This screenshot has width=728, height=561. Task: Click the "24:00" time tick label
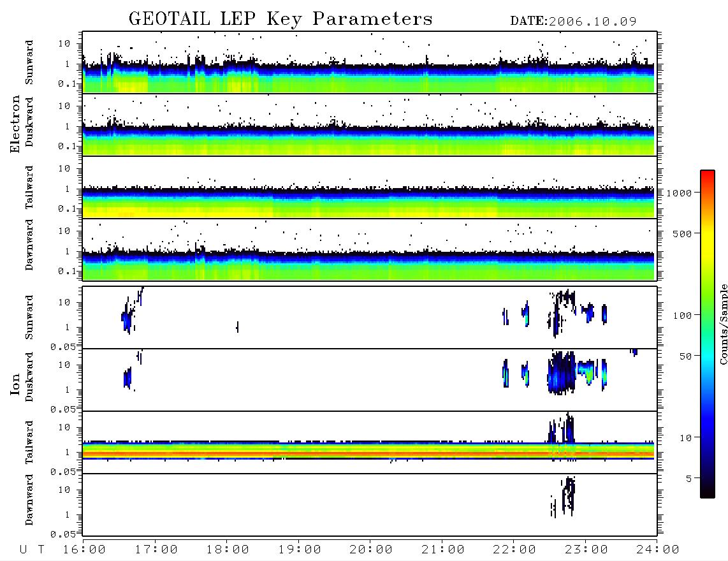click(658, 550)
